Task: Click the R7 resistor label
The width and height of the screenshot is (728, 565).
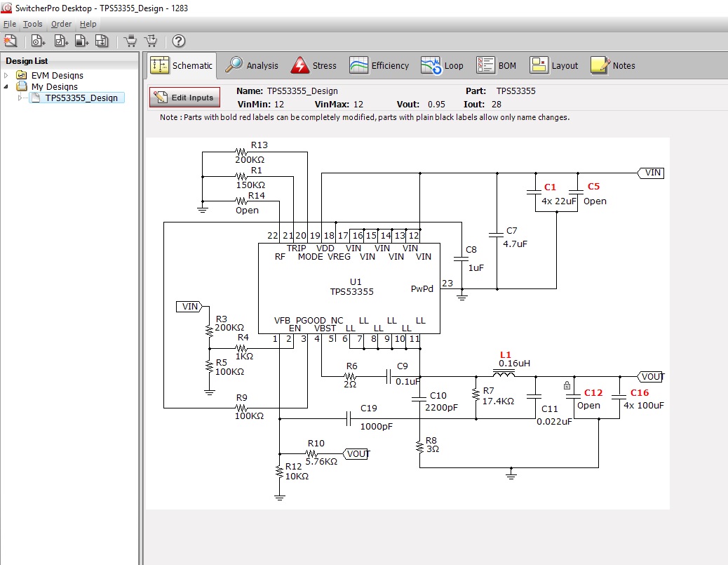Action: [488, 391]
